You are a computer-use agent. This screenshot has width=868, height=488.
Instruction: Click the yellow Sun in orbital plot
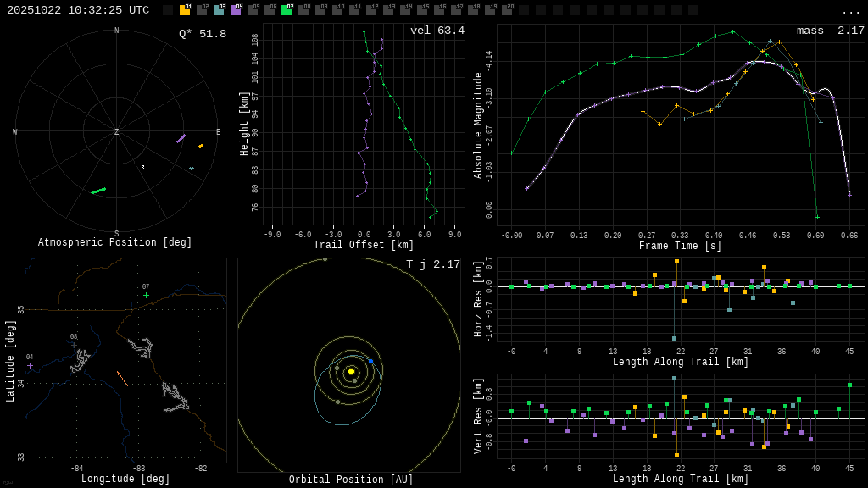tap(351, 371)
